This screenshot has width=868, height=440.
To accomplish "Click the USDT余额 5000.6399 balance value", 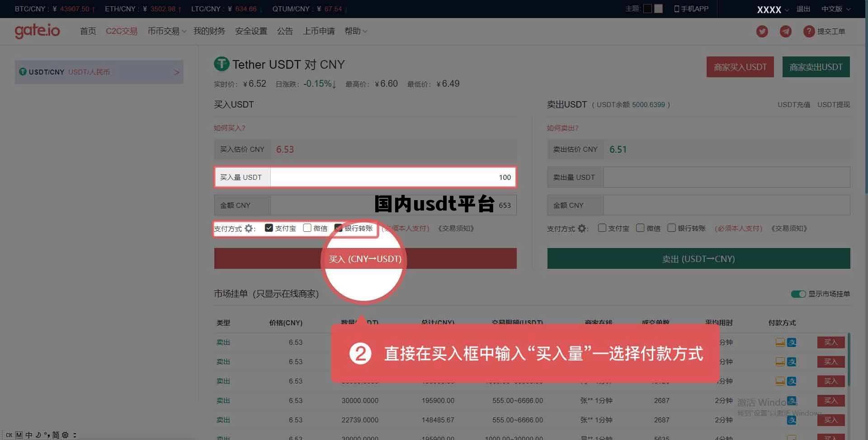I will click(x=648, y=105).
